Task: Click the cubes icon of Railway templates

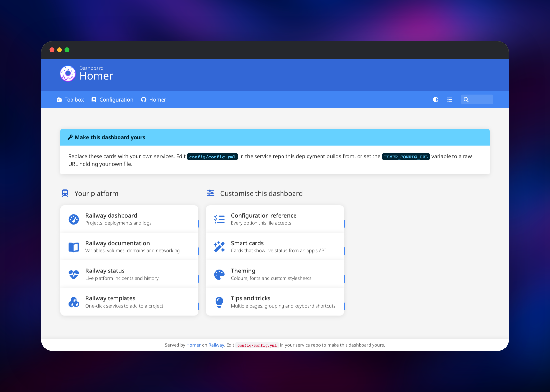Action: pyautogui.click(x=74, y=302)
